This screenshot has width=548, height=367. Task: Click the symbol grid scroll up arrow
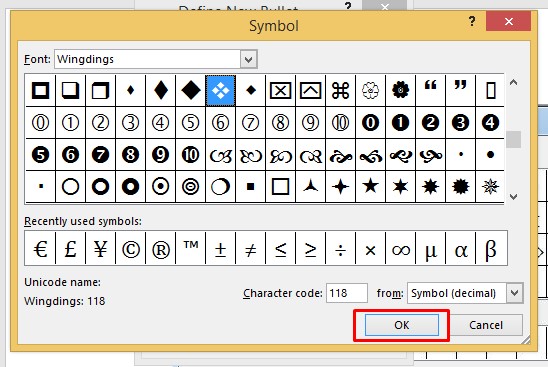pyautogui.click(x=513, y=82)
